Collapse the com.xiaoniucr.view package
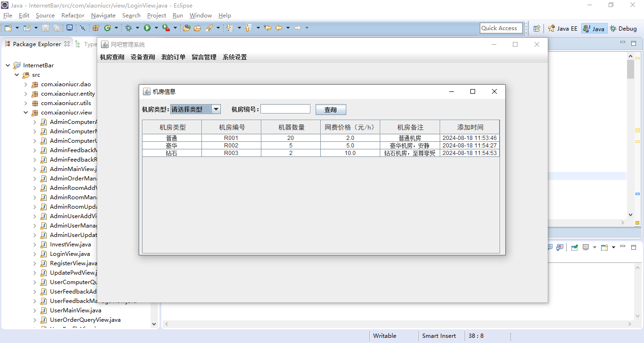The image size is (644, 343). click(x=25, y=113)
